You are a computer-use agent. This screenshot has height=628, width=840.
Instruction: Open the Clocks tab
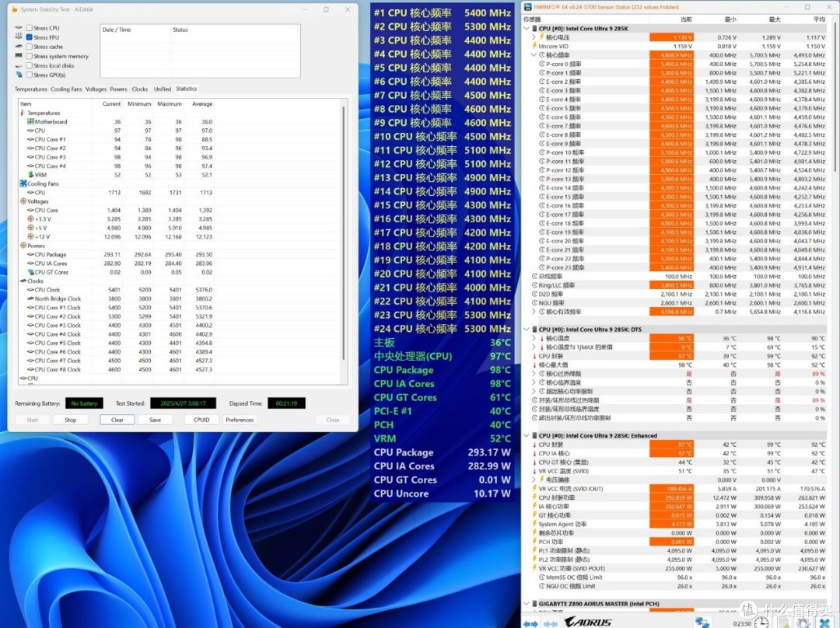click(140, 89)
